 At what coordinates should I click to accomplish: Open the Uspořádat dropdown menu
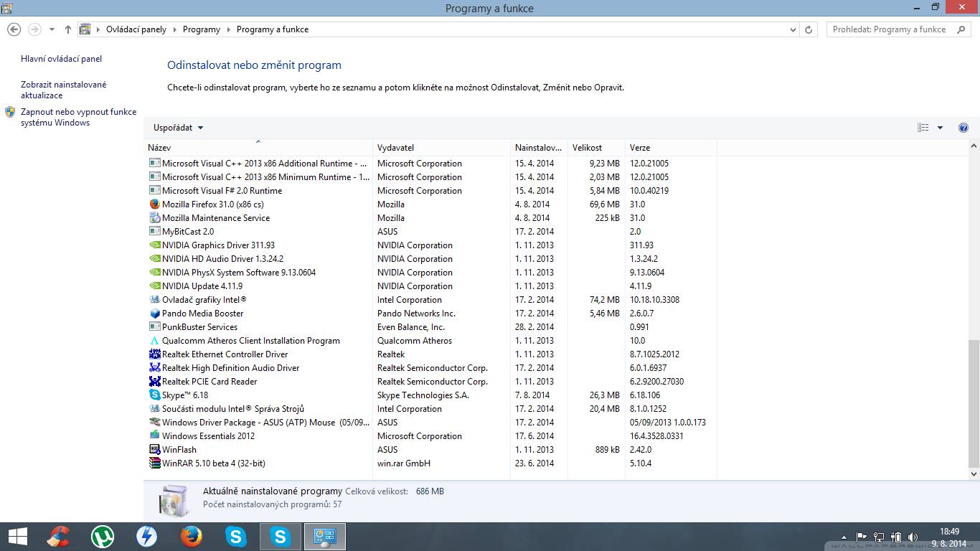pos(178,128)
